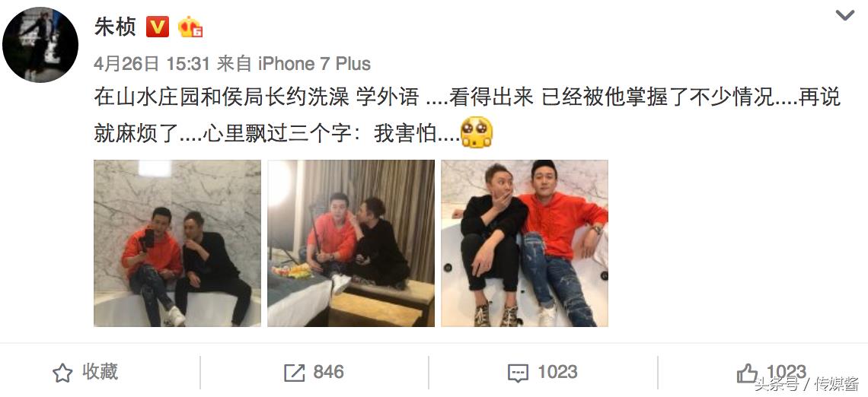Click the star favorite icon
Image resolution: width=868 pixels, height=397 pixels.
62,373
